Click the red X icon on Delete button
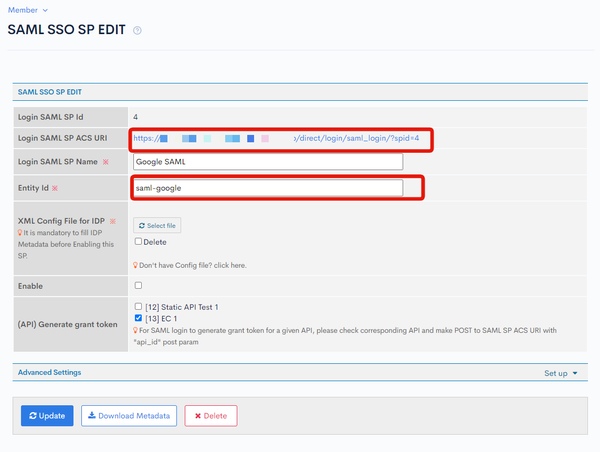The height and width of the screenshot is (452, 600). [x=198, y=416]
